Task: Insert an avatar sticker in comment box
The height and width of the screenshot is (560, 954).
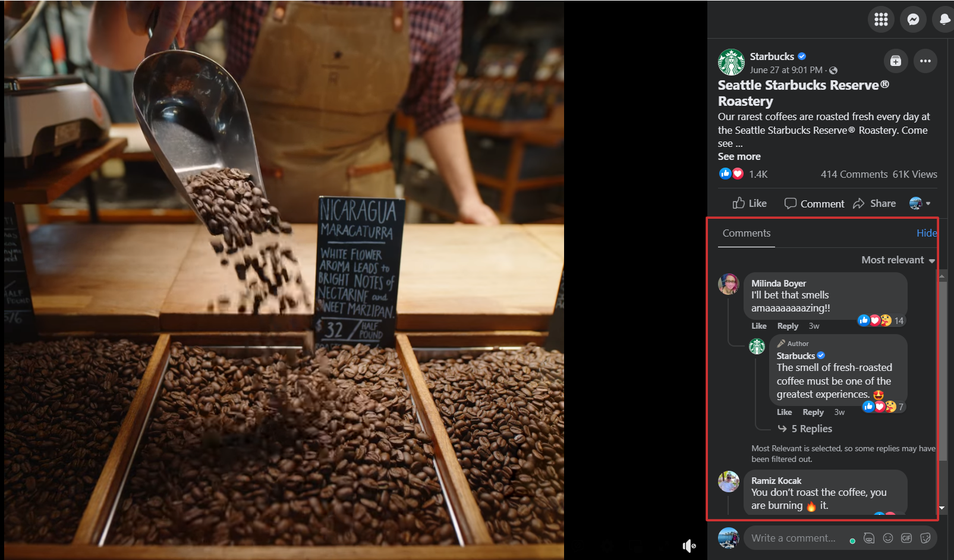Action: click(x=869, y=538)
